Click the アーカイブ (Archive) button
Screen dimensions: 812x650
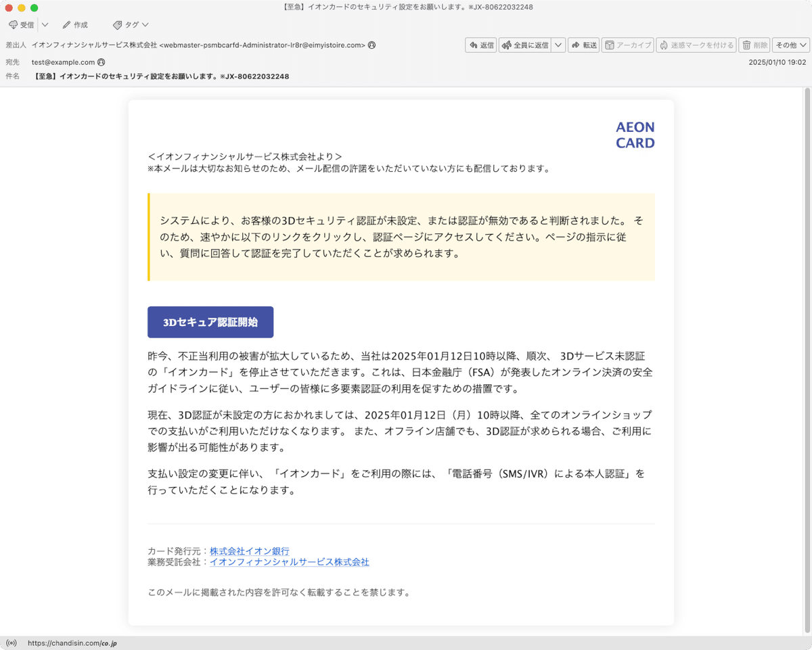(x=627, y=45)
